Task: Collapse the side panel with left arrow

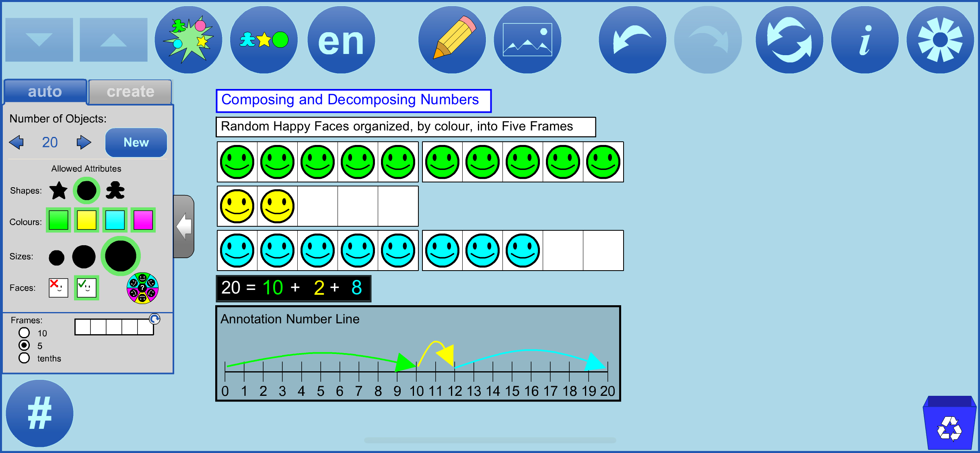Action: (184, 226)
